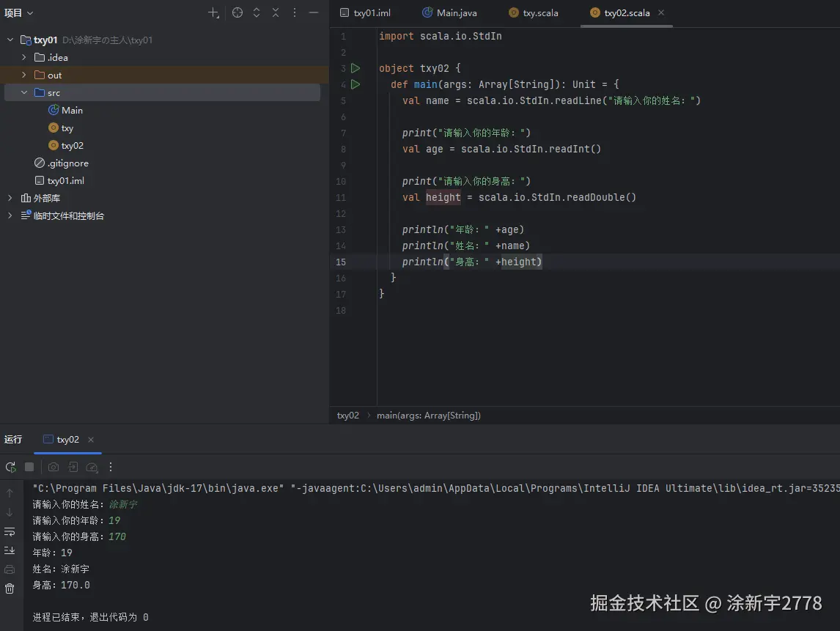The width and height of the screenshot is (840, 631).
Task: Open the project panel options menu
Action: coord(295,13)
